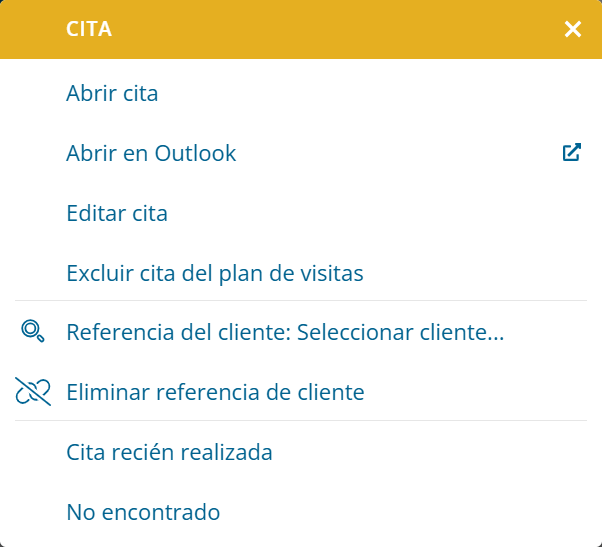The height and width of the screenshot is (547, 602).
Task: Mark Cita recién realizada
Action: coord(301,452)
